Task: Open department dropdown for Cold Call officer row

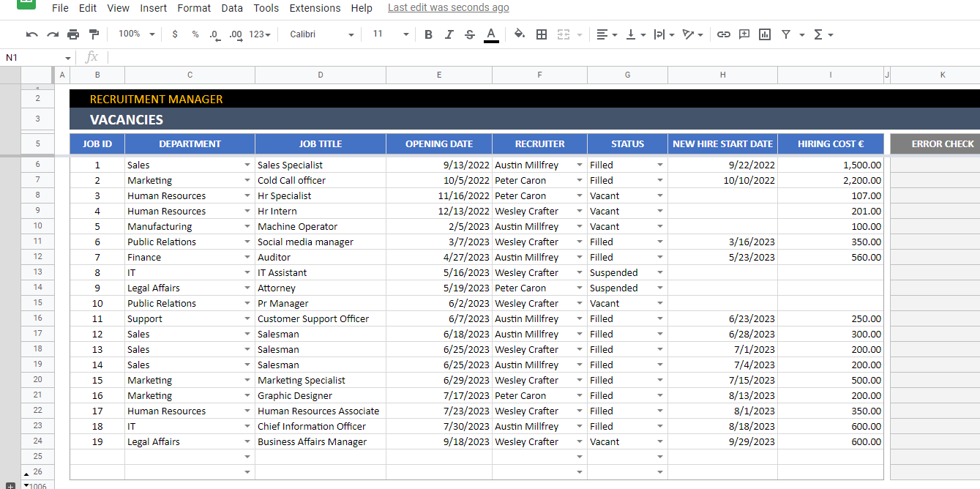Action: click(247, 181)
